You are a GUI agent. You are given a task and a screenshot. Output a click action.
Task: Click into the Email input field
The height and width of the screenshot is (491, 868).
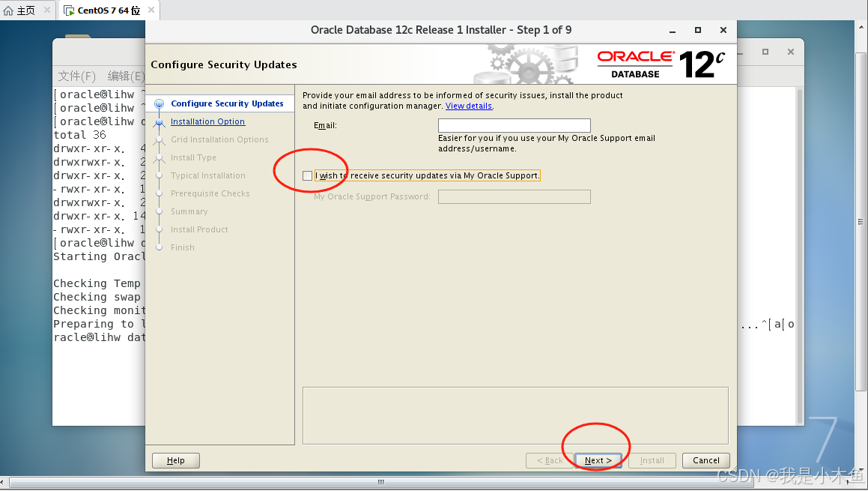[x=515, y=125]
